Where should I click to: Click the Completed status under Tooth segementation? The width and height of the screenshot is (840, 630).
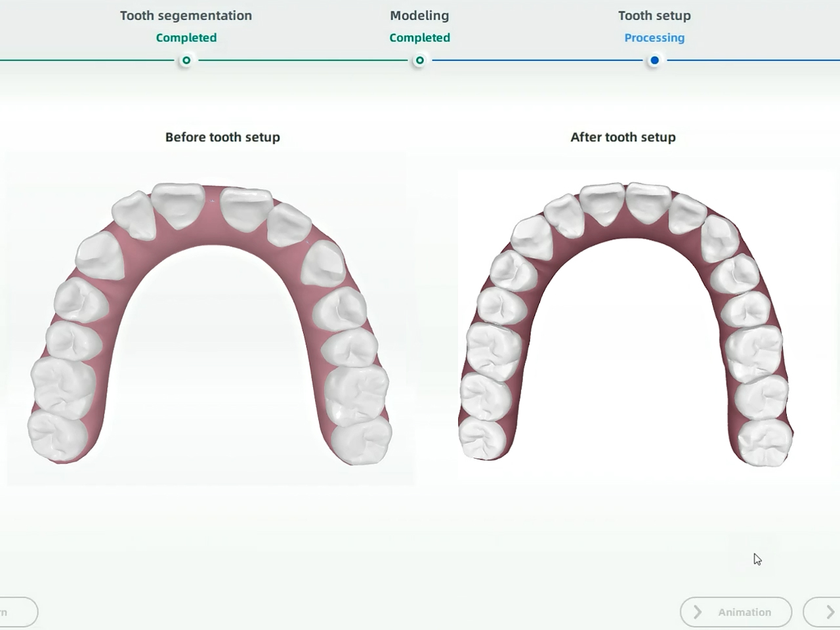[186, 38]
